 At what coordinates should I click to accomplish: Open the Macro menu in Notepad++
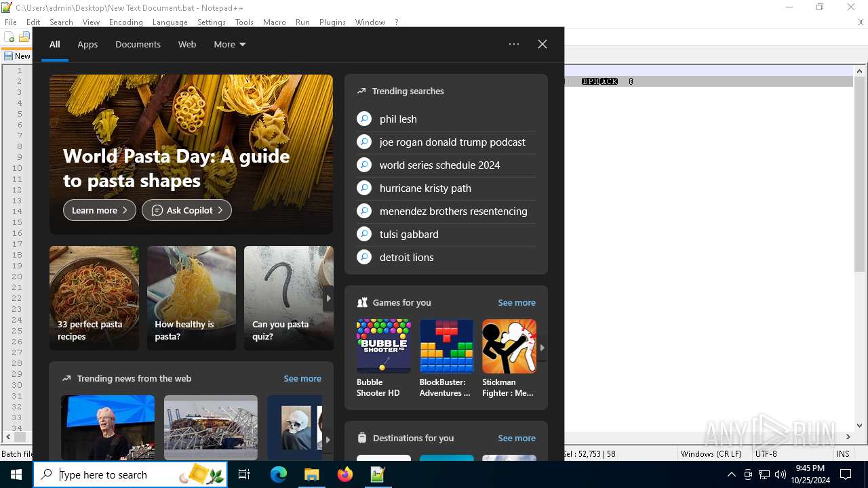point(274,22)
